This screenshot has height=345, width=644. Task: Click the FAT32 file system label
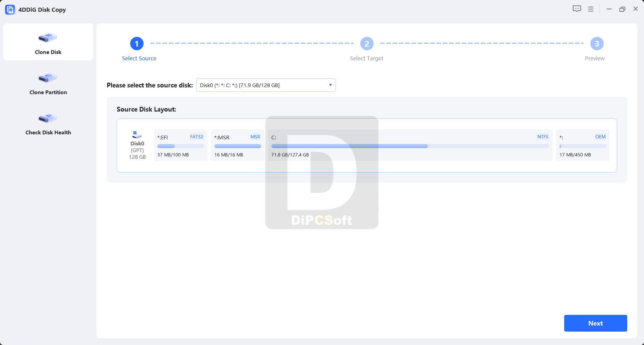[197, 137]
